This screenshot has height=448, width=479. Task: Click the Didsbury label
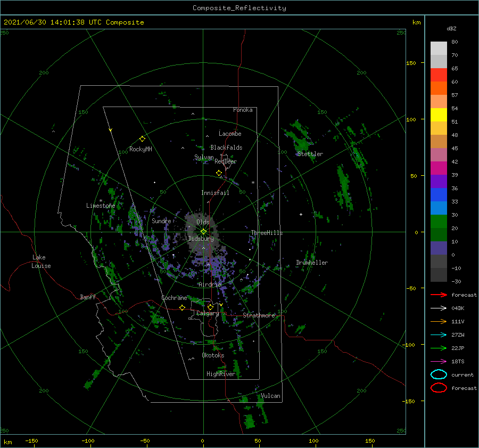click(201, 239)
